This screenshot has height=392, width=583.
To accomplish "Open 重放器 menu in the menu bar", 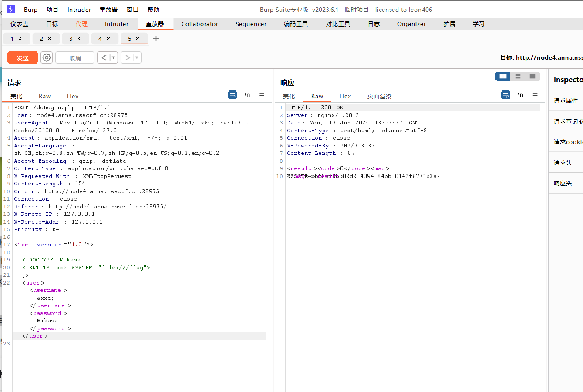I will (x=109, y=10).
